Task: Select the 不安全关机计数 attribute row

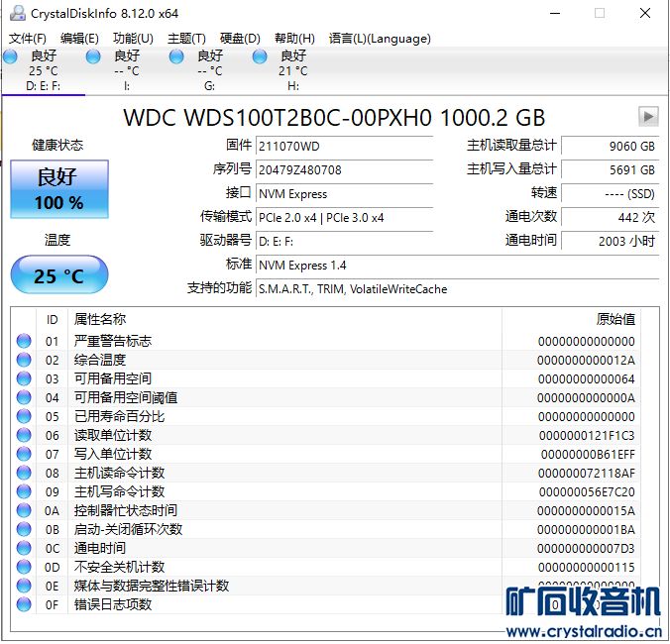Action: 326,567
